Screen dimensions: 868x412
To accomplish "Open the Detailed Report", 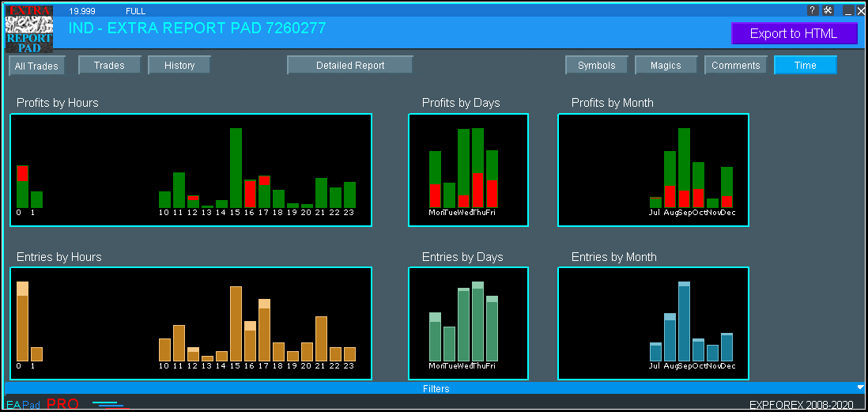I will tap(350, 65).
